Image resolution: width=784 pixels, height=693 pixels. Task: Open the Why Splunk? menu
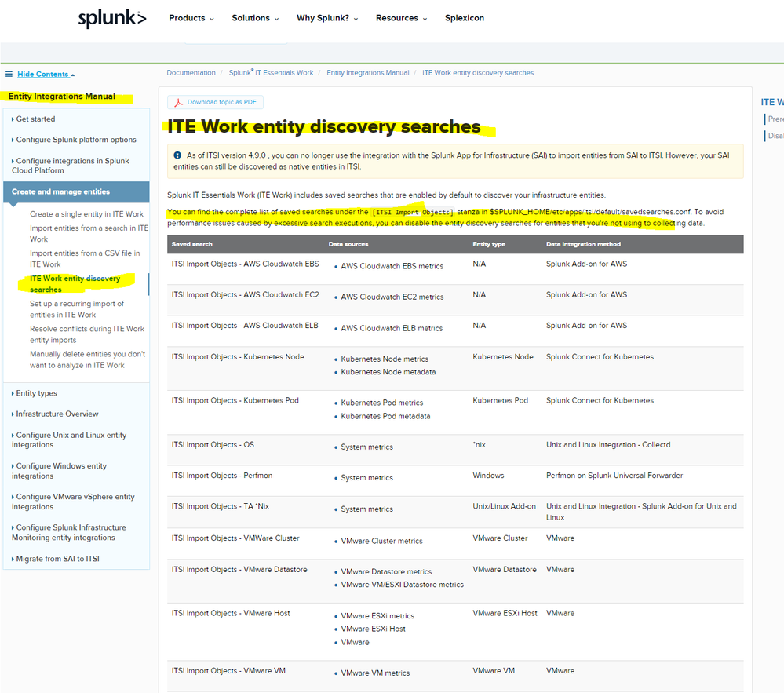(327, 18)
